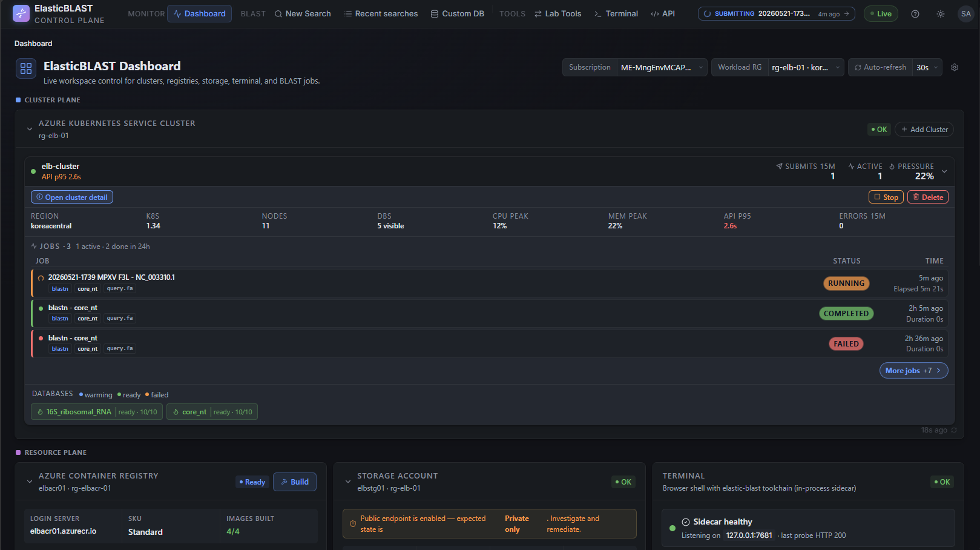The height and width of the screenshot is (550, 980).
Task: Click the refresh icon next to 18s ago
Action: (x=954, y=430)
